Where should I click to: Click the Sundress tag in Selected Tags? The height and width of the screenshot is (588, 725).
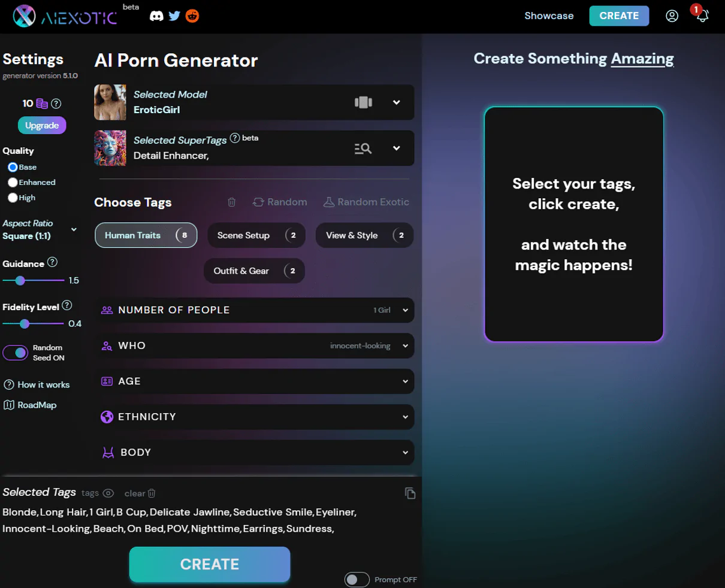(309, 529)
